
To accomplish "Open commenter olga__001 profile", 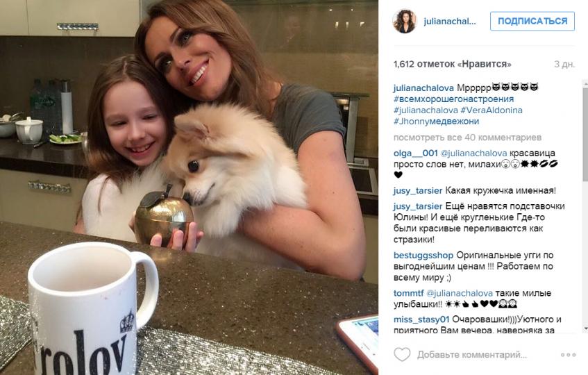I will coord(416,153).
